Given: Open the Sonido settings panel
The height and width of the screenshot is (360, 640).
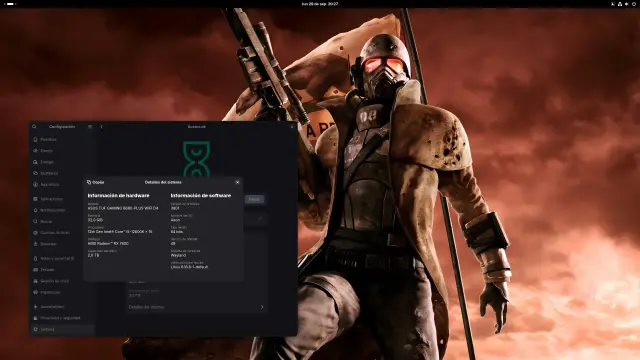Looking at the screenshot, I should coord(62,151).
